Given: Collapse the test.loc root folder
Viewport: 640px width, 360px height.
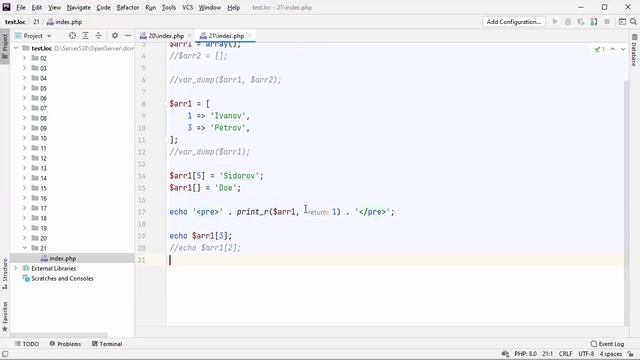Looking at the screenshot, I should point(16,48).
